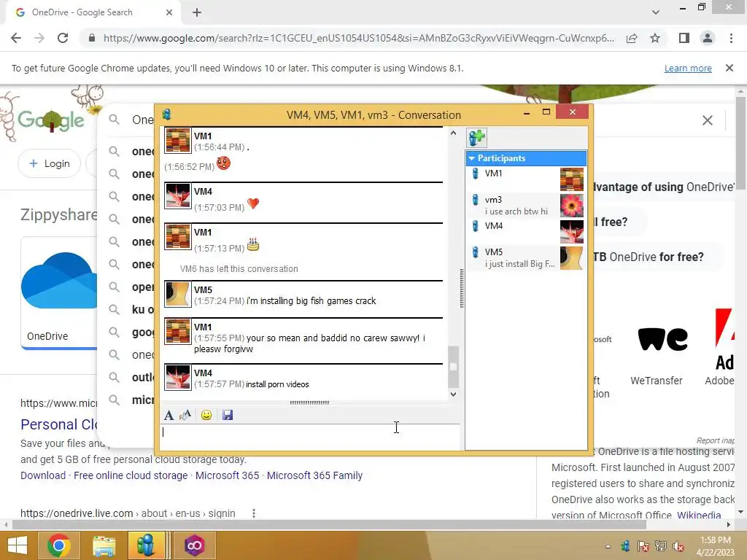Viewport: 747px width, 560px height.
Task: Dismiss the Chrome update info bar
Action: coord(729,68)
